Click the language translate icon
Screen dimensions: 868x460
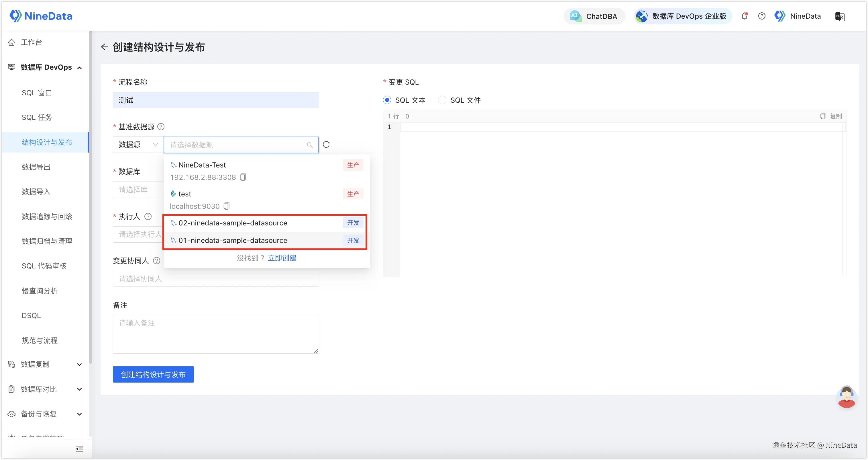coord(840,16)
